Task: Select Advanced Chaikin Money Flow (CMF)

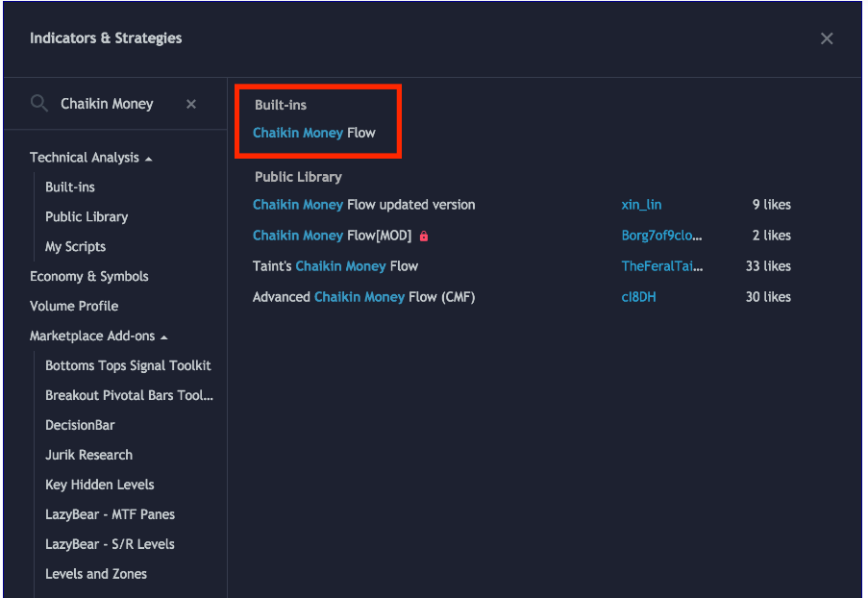Action: pyautogui.click(x=363, y=297)
